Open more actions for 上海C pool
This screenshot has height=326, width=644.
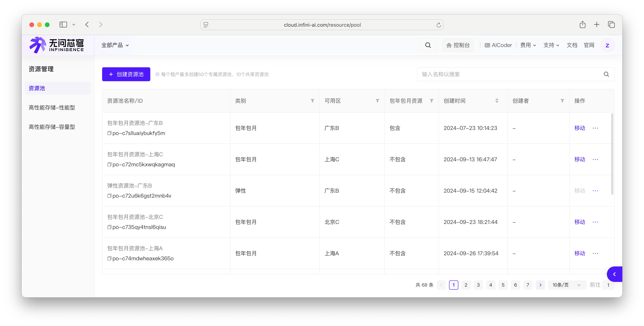pos(595,160)
